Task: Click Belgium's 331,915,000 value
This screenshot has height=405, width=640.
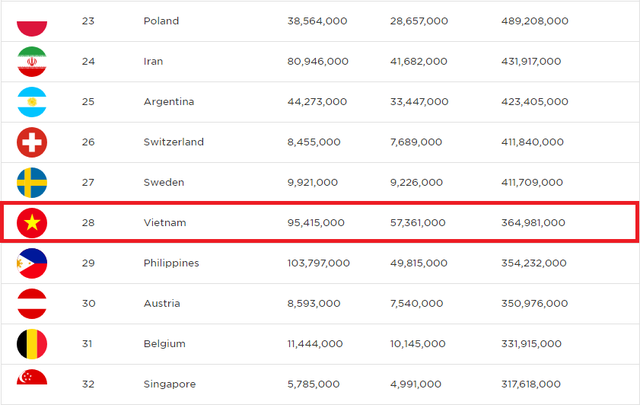Action: click(x=533, y=344)
